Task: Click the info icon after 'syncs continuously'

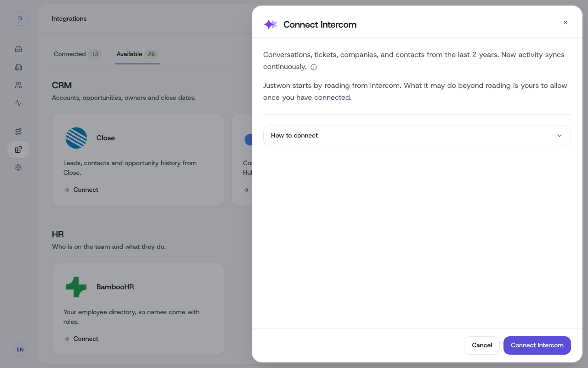Action: click(x=314, y=67)
